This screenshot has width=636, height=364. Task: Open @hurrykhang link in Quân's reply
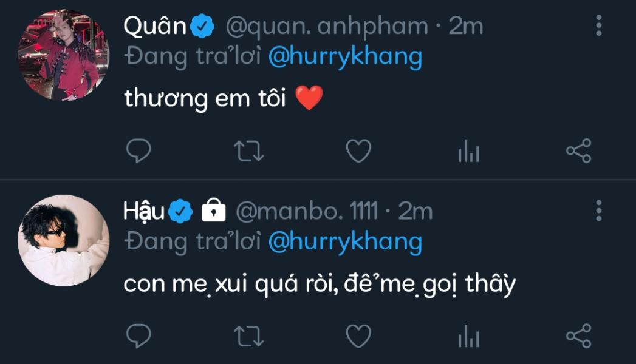pos(345,56)
